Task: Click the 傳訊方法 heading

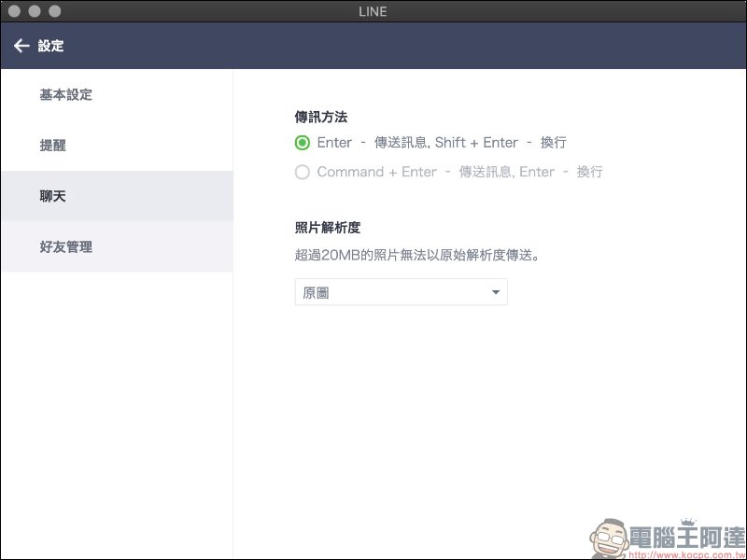Action: click(x=321, y=118)
